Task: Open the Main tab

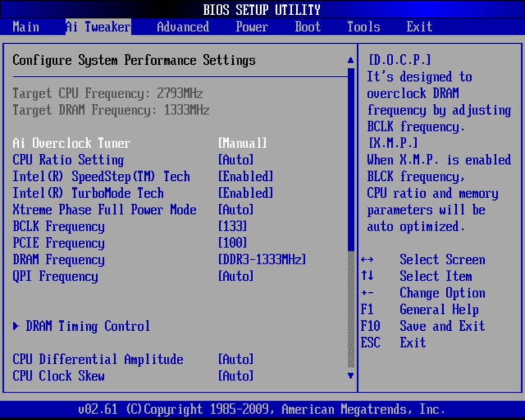Action: [26, 27]
